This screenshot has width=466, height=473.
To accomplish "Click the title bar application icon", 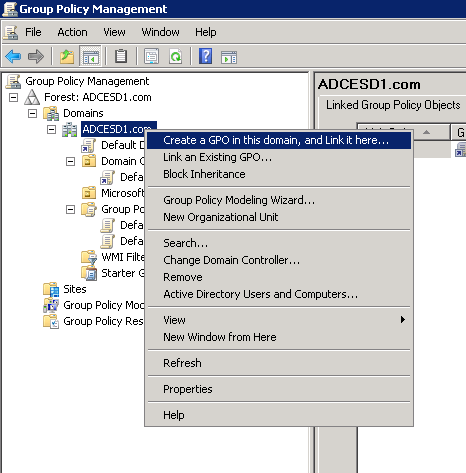I will pos(9,9).
